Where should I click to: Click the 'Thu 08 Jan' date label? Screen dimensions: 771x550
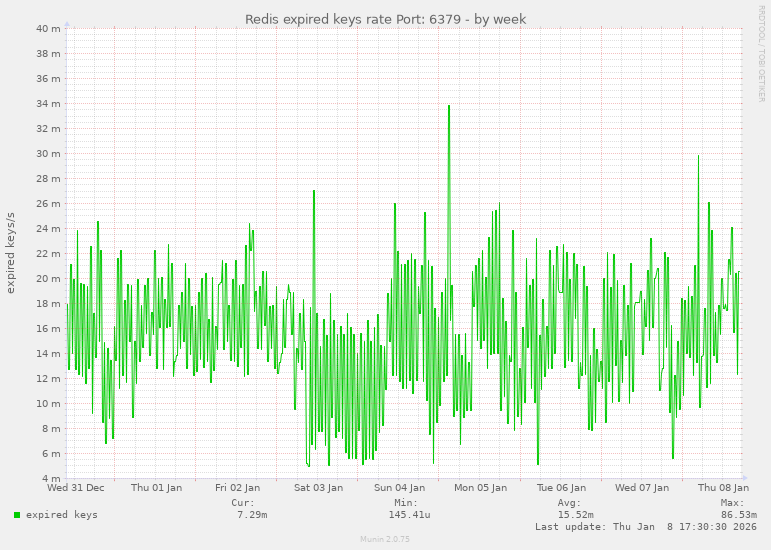[723, 488]
